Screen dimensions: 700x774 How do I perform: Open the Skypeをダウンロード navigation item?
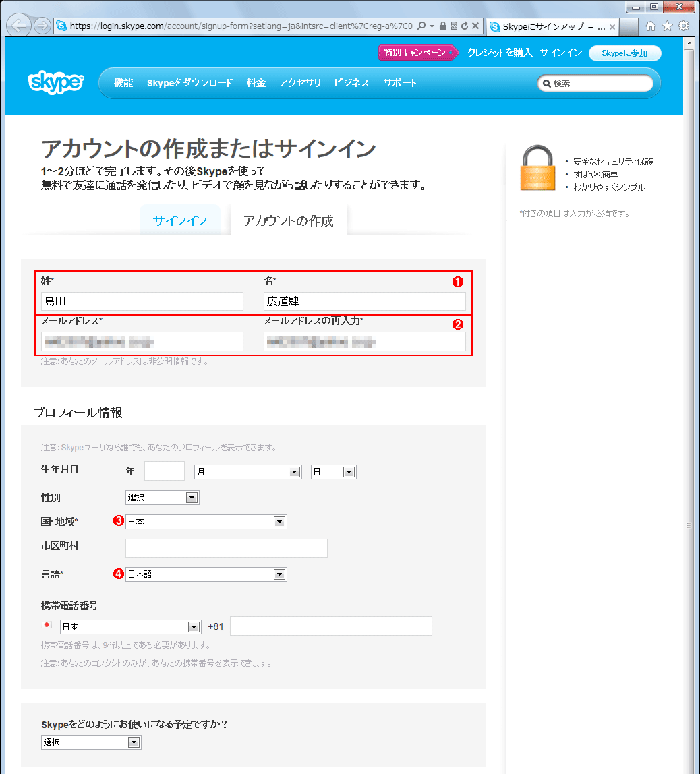coord(190,83)
